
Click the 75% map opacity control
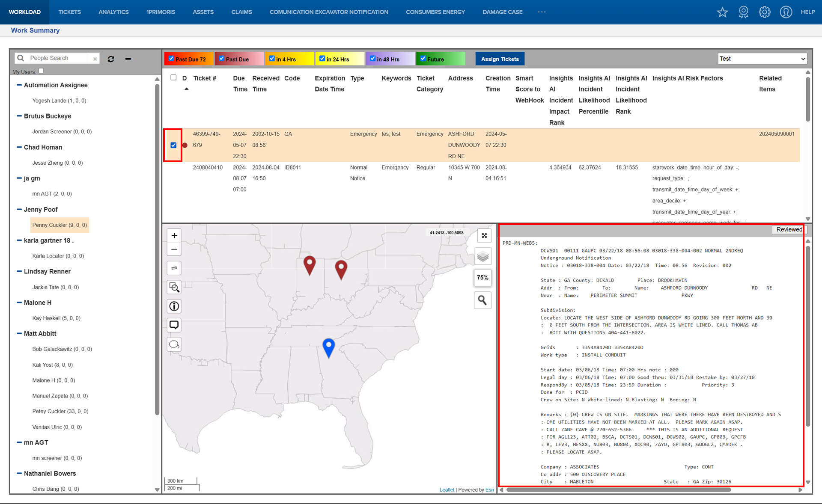[x=482, y=278]
